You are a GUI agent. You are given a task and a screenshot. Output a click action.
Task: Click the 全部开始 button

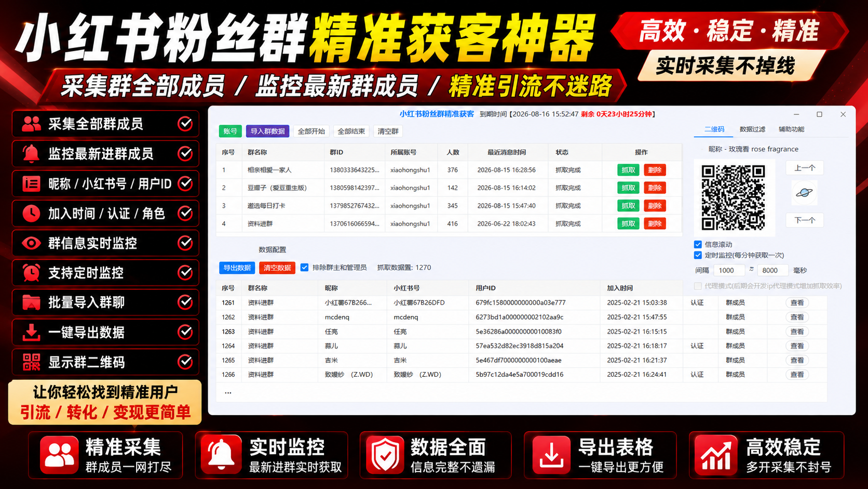311,131
